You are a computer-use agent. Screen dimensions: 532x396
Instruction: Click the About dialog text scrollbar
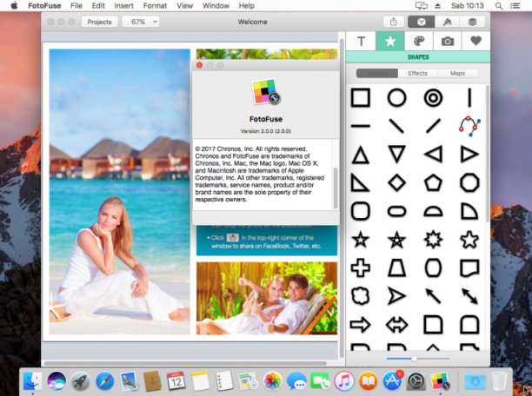click(x=336, y=188)
